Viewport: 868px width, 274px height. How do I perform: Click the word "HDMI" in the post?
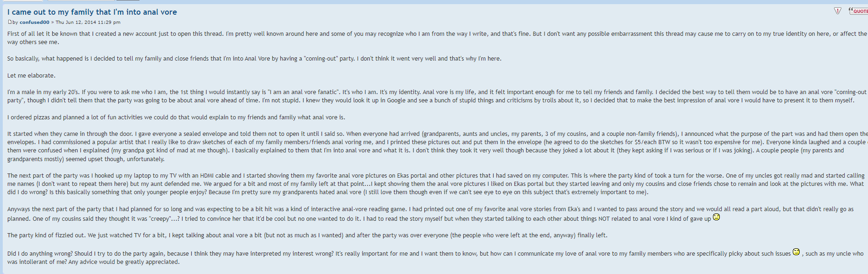coord(207,175)
